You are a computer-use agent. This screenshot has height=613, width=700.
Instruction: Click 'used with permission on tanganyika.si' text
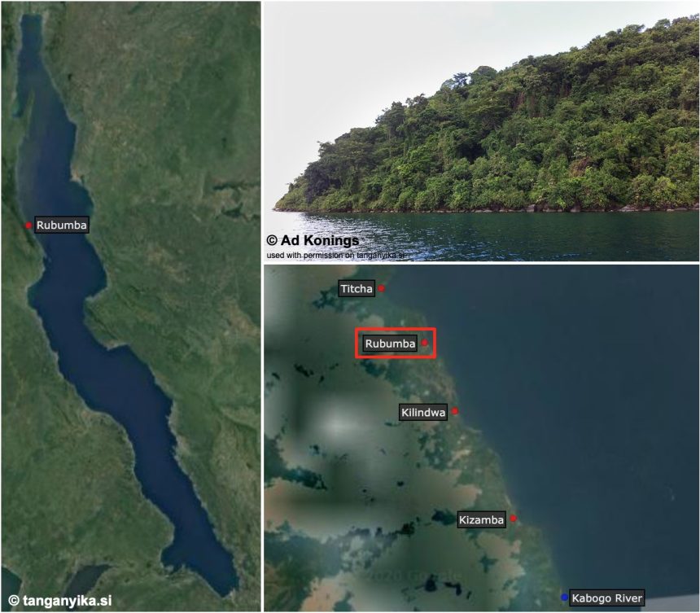[335, 256]
